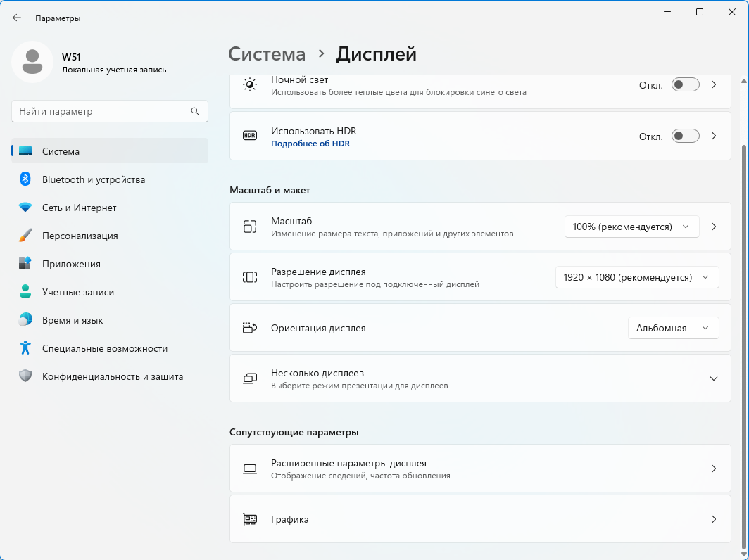
Task: Expand the Несколько дисплеев section chevron
Action: click(x=714, y=378)
